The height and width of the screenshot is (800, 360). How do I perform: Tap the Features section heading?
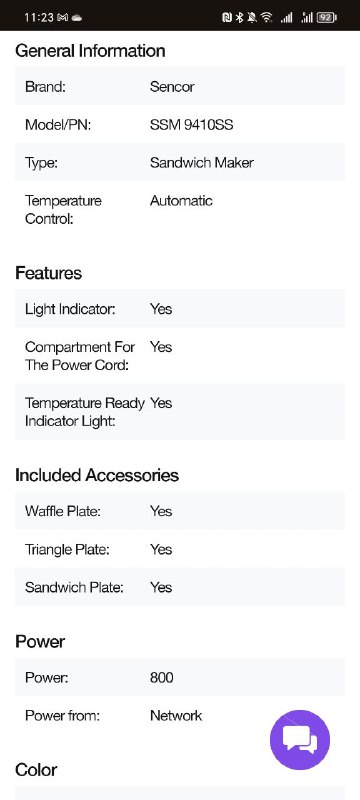click(x=48, y=273)
